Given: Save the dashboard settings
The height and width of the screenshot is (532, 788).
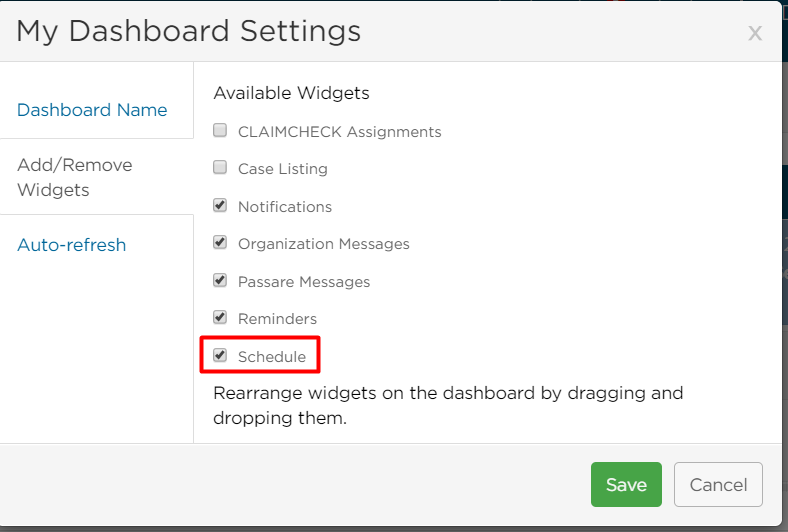Looking at the screenshot, I should coord(626,484).
